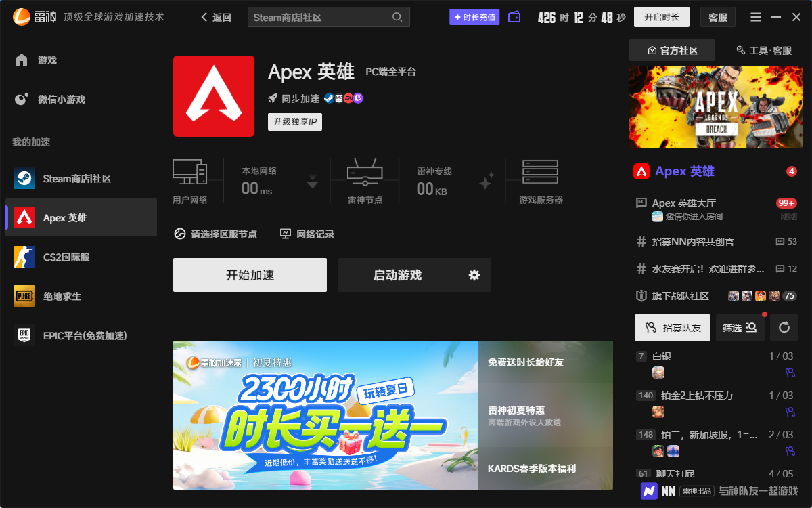Enter Apex 英雄大厅 chat room
Viewport: 812px width, 508px height.
(x=716, y=209)
